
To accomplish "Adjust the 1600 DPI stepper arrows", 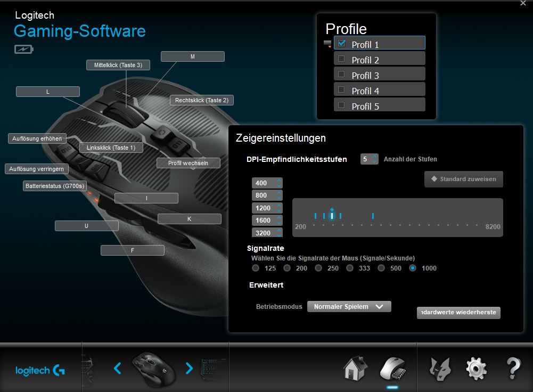I will [278, 220].
